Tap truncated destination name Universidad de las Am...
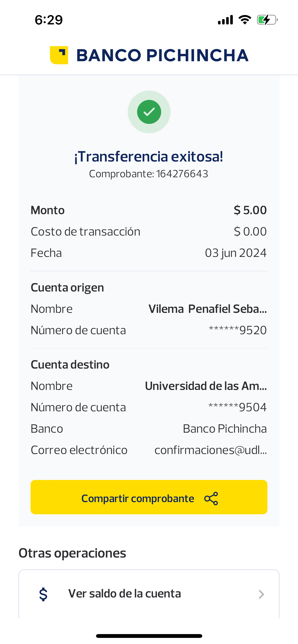This screenshot has width=298, height=644. coord(206,386)
